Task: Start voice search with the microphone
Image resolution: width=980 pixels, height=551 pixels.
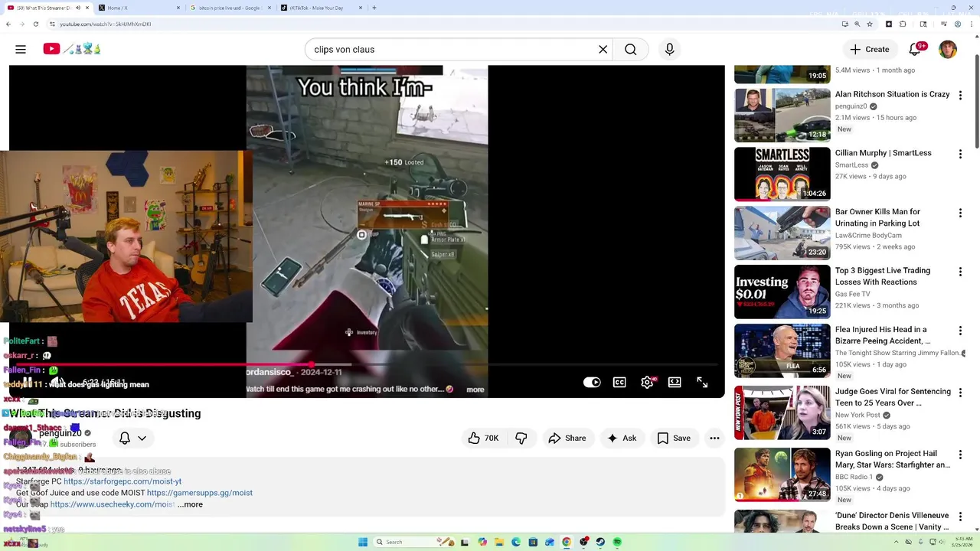Action: (669, 49)
